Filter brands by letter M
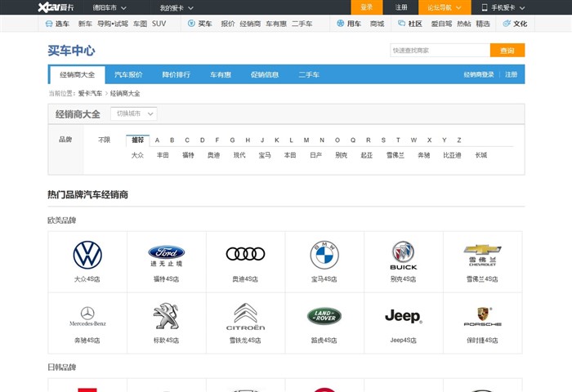 306,140
